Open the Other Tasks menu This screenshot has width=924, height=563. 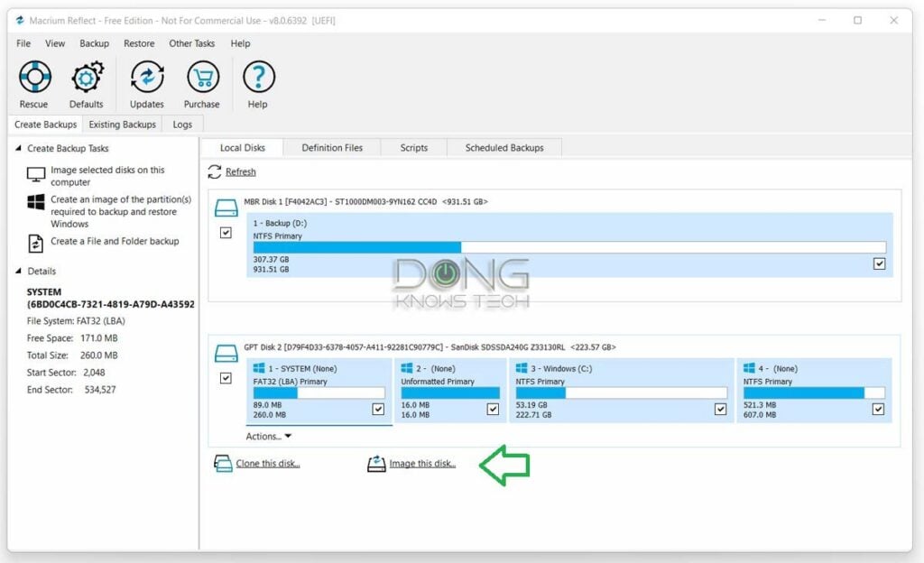point(192,43)
